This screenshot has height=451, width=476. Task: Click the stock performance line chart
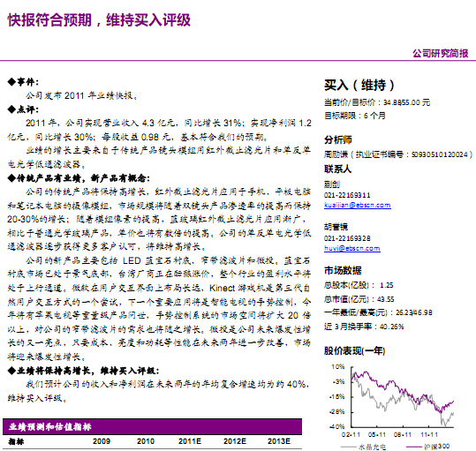(x=402, y=397)
